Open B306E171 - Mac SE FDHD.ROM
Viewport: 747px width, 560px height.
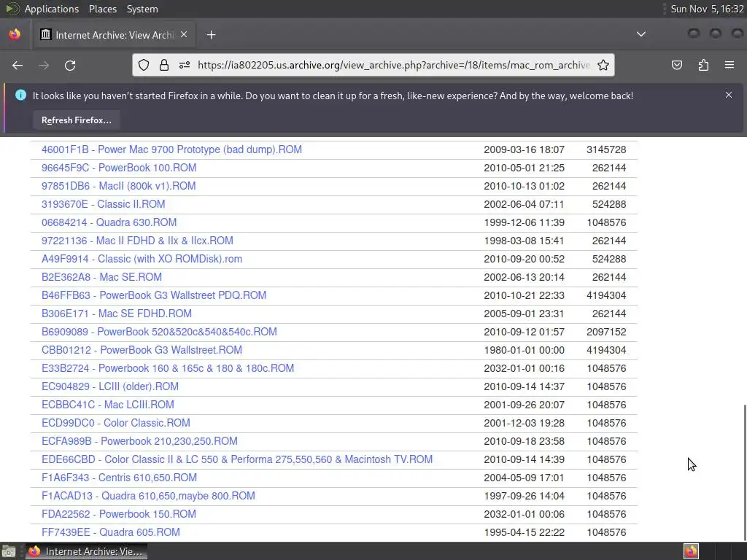click(116, 314)
